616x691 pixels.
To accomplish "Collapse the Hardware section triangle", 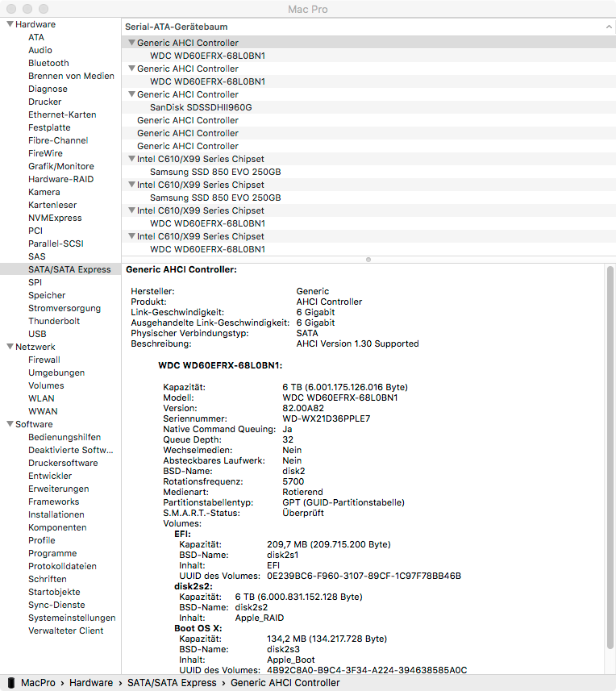I will (x=10, y=24).
